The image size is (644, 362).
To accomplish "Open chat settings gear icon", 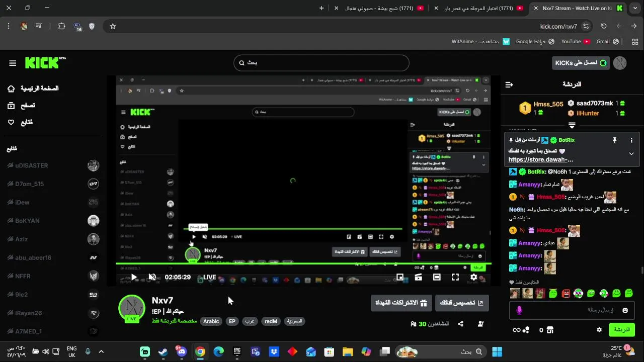I will (x=599, y=330).
